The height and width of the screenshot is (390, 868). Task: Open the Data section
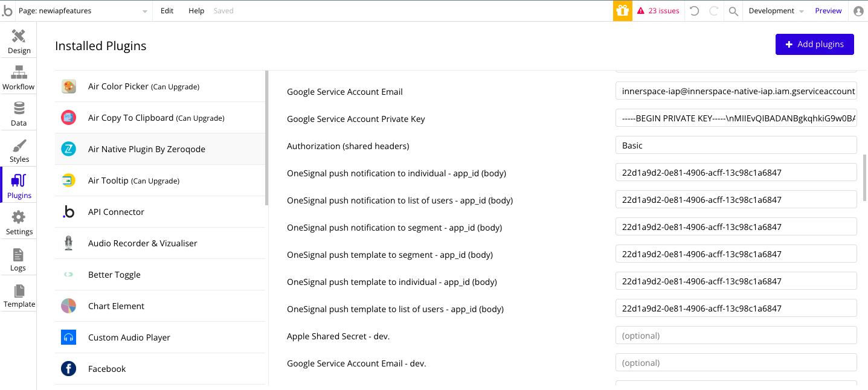point(19,113)
